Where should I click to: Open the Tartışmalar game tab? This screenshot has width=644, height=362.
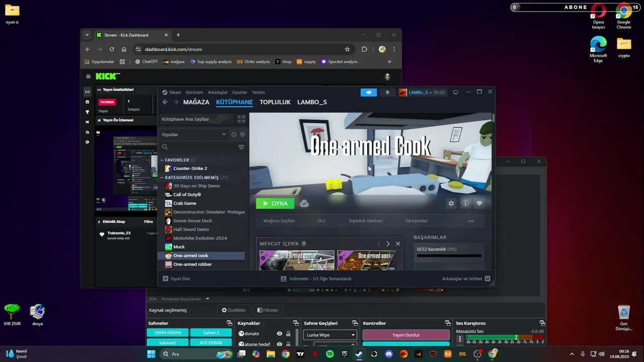[417, 221]
